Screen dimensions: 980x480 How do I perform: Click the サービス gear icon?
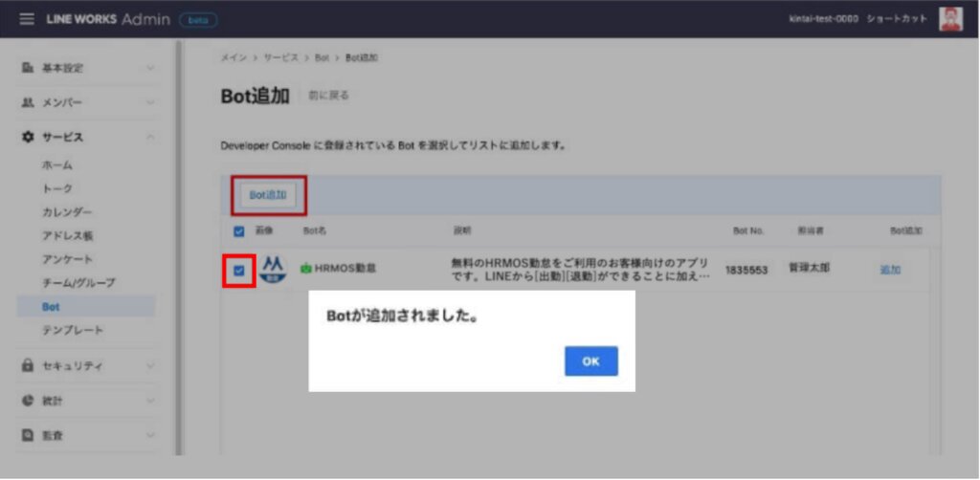(x=28, y=137)
